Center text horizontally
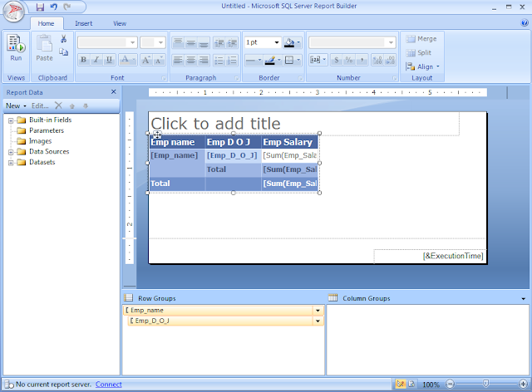 pos(190,61)
